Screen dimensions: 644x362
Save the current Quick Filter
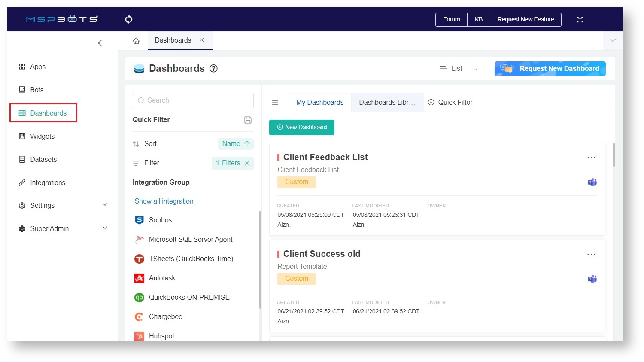click(x=248, y=120)
